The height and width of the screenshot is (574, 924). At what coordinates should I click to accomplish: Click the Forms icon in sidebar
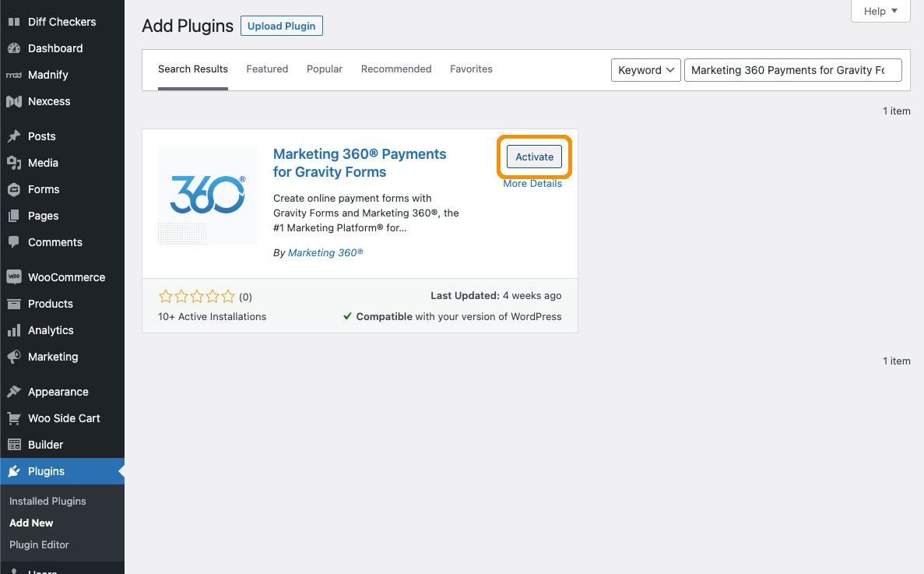point(14,189)
